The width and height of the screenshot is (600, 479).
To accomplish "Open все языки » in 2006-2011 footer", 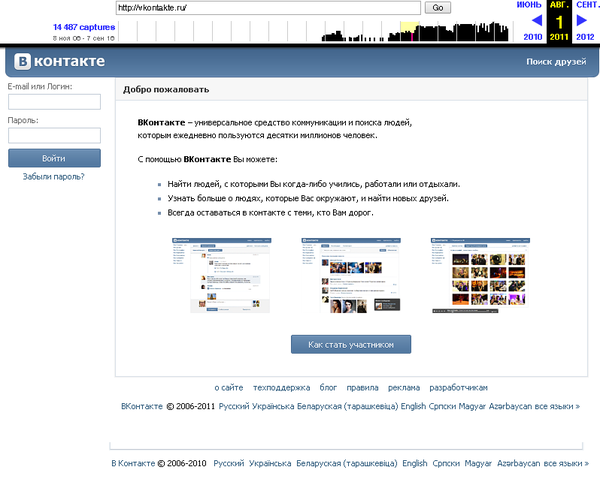I will (557, 406).
